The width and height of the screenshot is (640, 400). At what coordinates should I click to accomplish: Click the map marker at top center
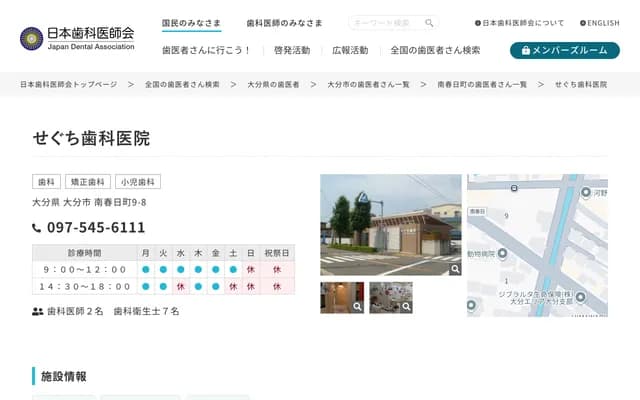[x=514, y=188]
